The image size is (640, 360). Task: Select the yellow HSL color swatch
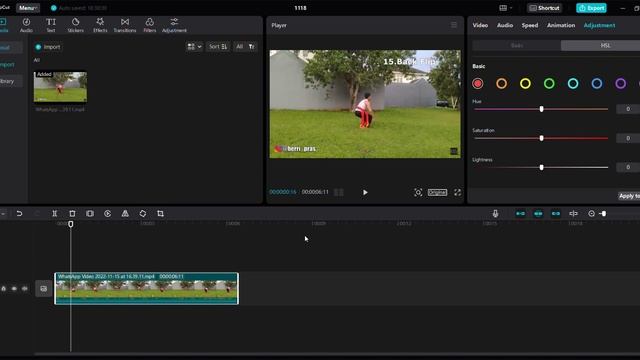525,84
